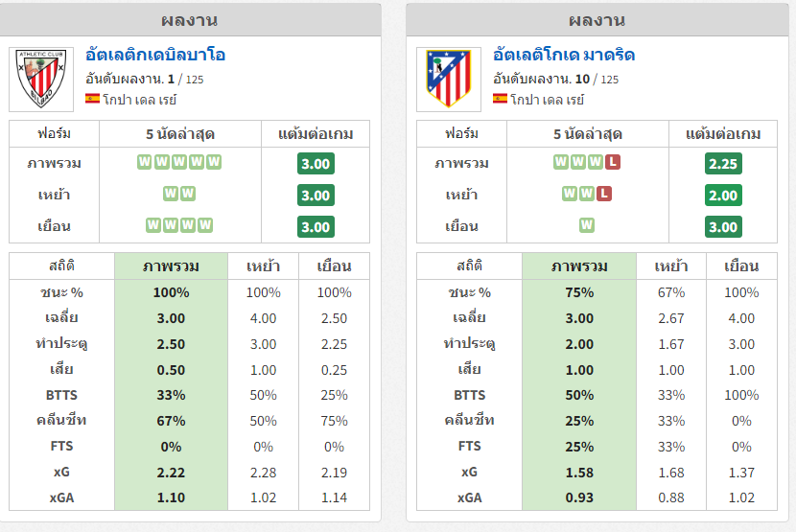Click the red L badge in Atletico's home form
The image size is (796, 532).
click(x=604, y=194)
